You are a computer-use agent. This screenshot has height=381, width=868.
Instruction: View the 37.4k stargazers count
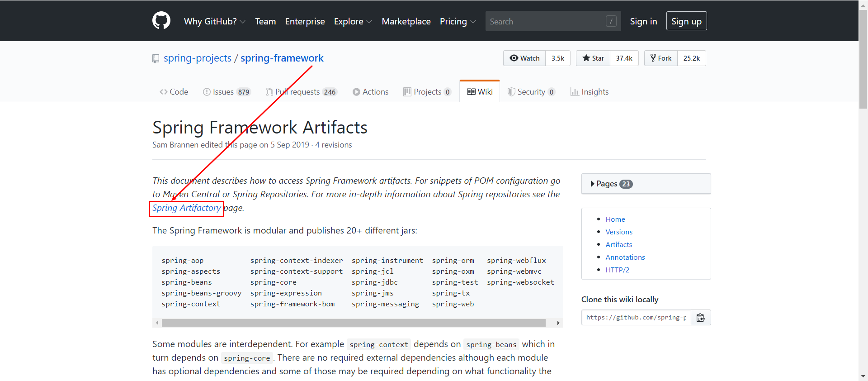(624, 58)
